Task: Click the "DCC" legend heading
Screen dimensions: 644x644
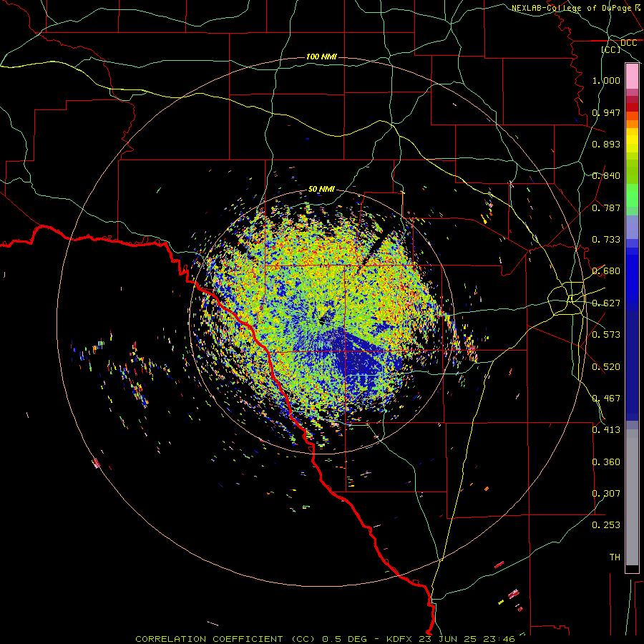Action: (628, 43)
